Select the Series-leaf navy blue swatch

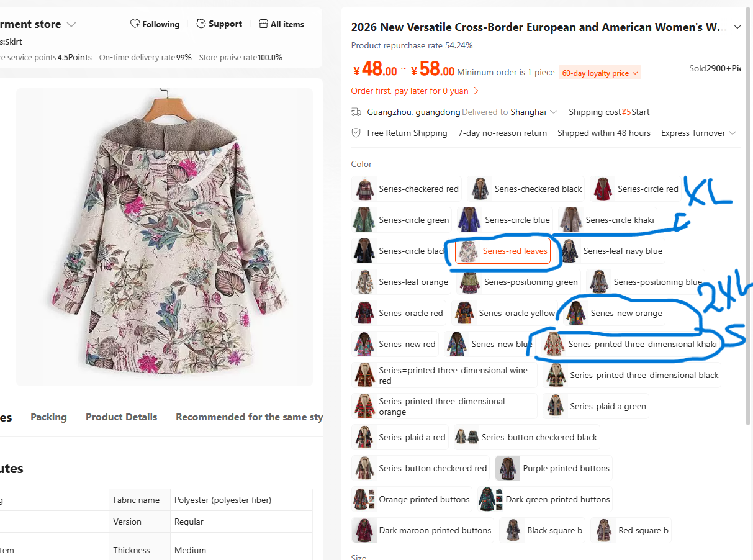point(612,251)
